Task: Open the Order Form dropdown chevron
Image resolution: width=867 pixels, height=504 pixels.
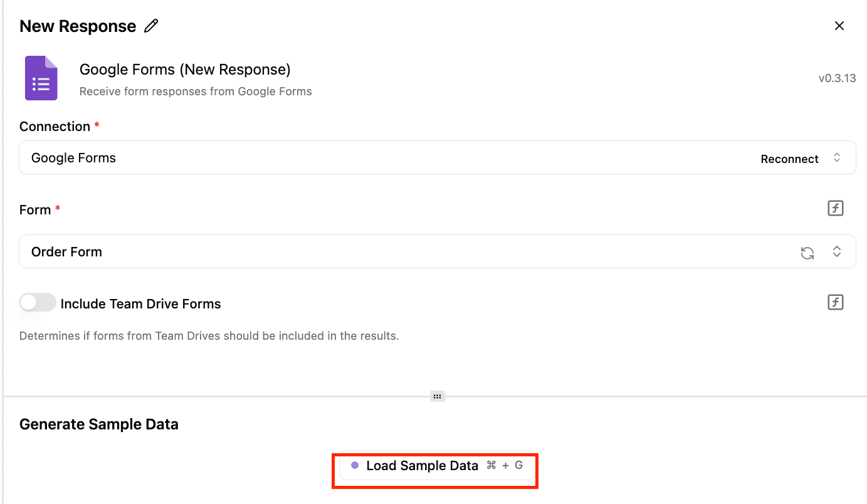Action: click(837, 252)
